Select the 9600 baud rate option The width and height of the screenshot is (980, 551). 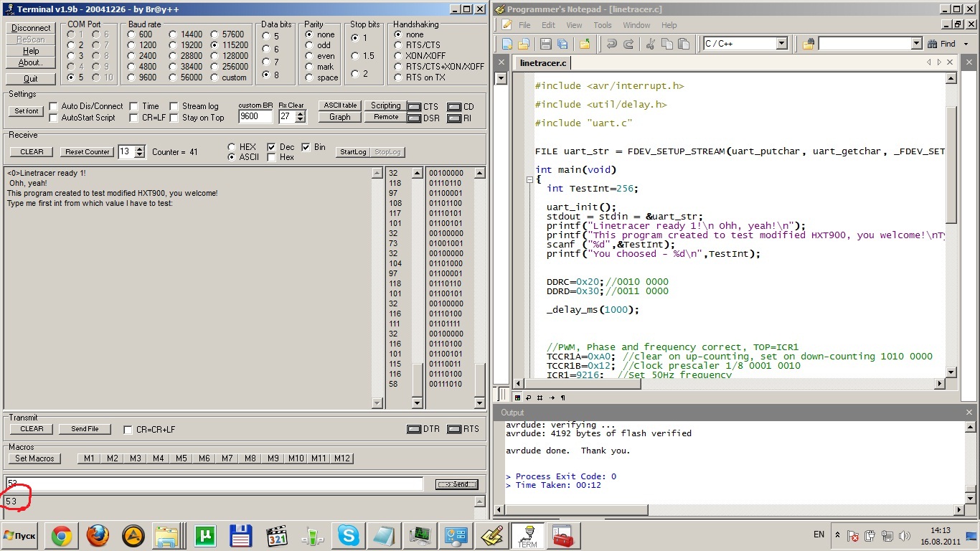[133, 77]
